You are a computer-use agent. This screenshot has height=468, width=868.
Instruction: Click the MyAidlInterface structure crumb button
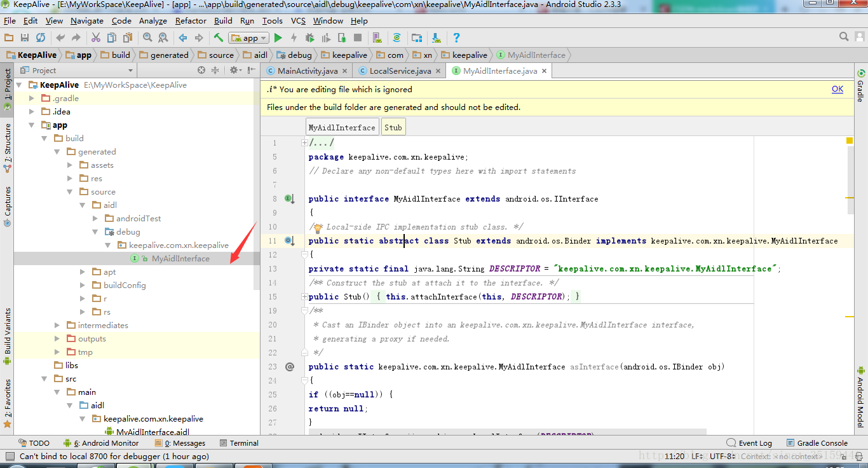click(x=342, y=127)
